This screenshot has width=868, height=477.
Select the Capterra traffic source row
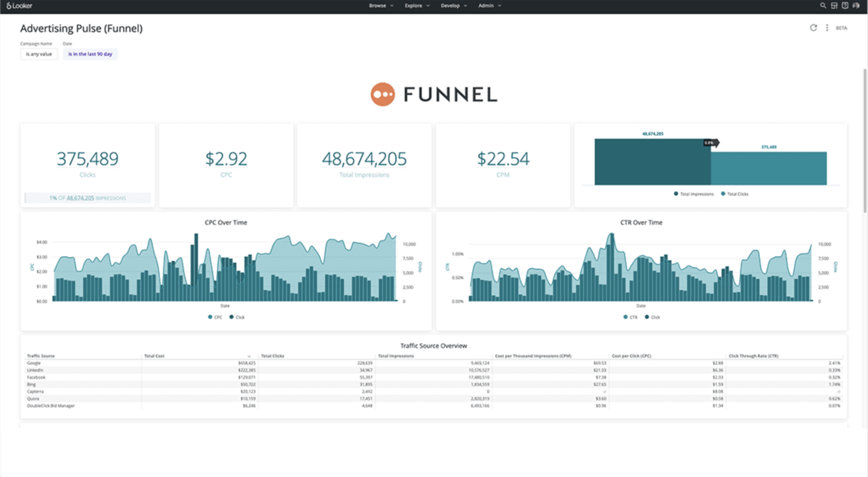(x=434, y=391)
